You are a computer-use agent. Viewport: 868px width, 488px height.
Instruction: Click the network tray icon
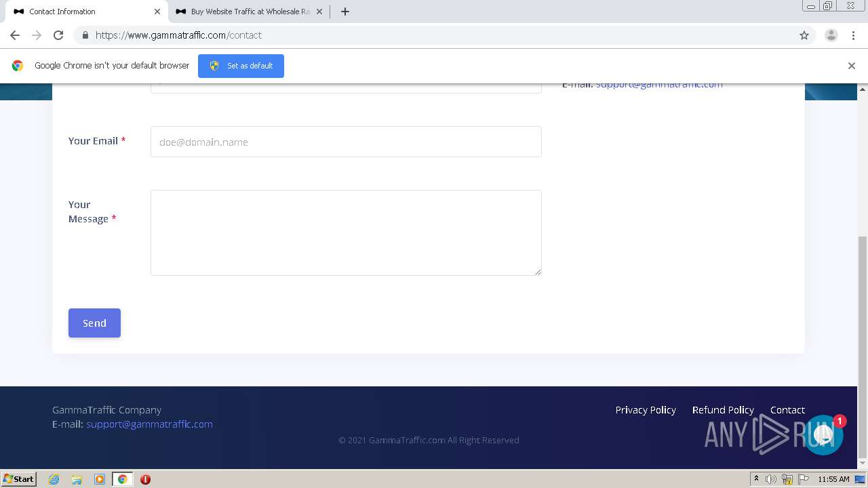coord(787,479)
